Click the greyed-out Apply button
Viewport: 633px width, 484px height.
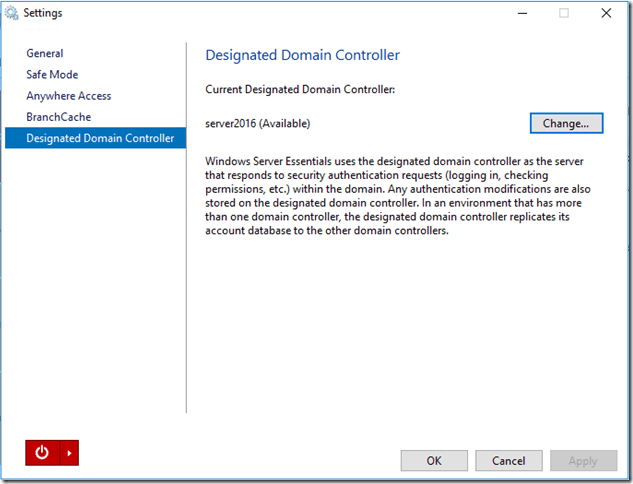click(583, 461)
